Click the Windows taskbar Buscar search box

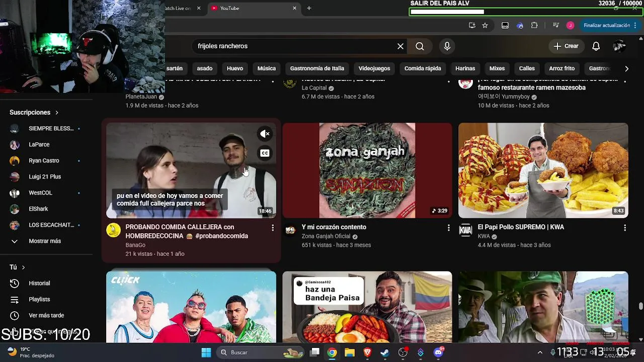click(260, 352)
